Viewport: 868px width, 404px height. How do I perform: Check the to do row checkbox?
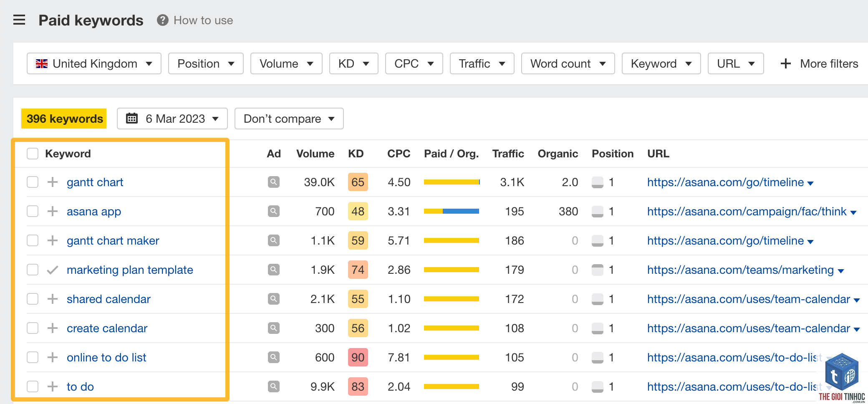[x=33, y=386]
